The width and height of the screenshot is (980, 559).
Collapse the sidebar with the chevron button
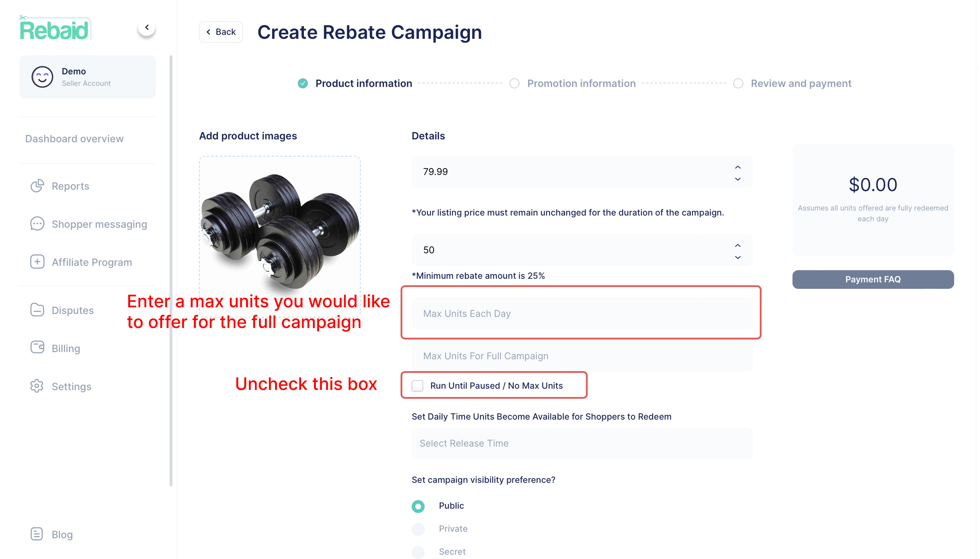pos(147,27)
